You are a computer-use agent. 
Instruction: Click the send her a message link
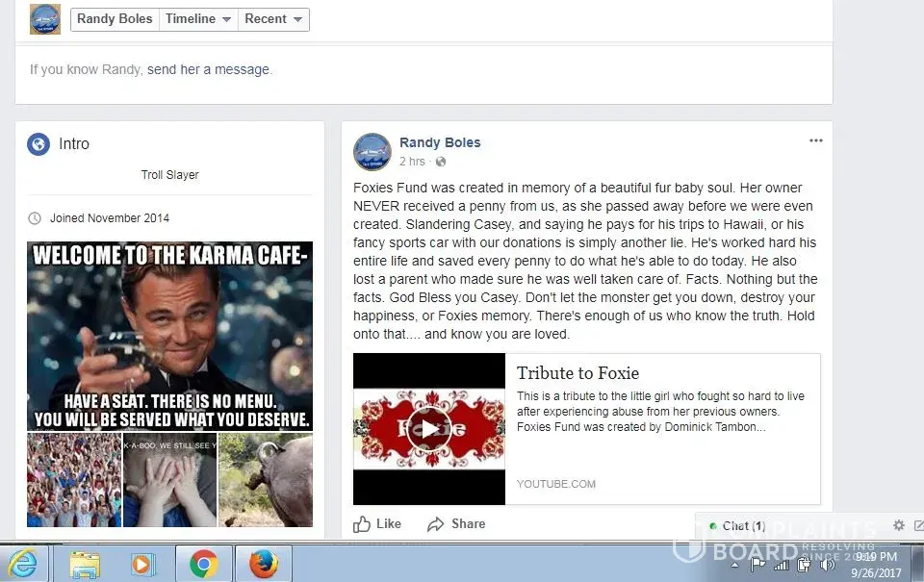(208, 69)
